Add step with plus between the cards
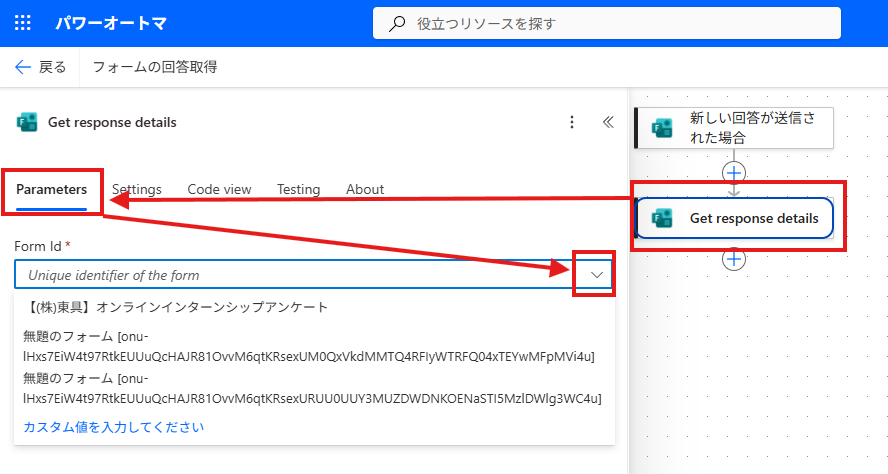The image size is (888, 474). coord(734,173)
